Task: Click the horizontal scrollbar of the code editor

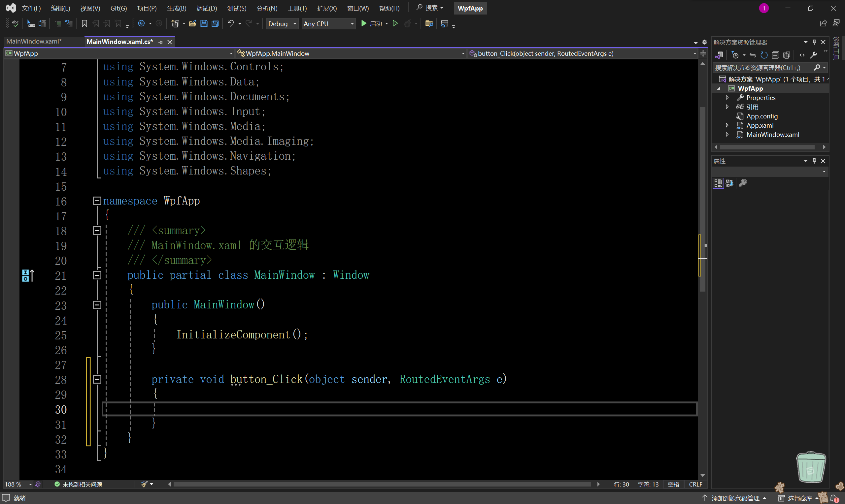Action: click(x=382, y=484)
